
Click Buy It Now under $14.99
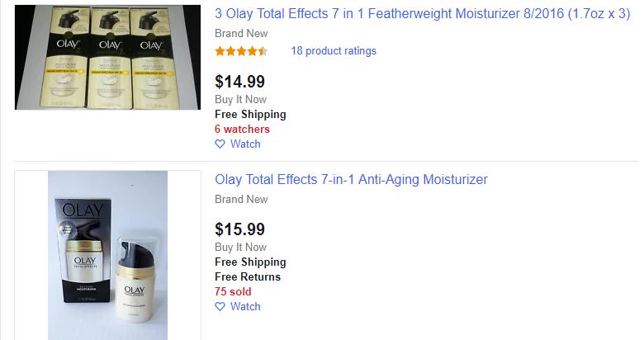coord(240,99)
